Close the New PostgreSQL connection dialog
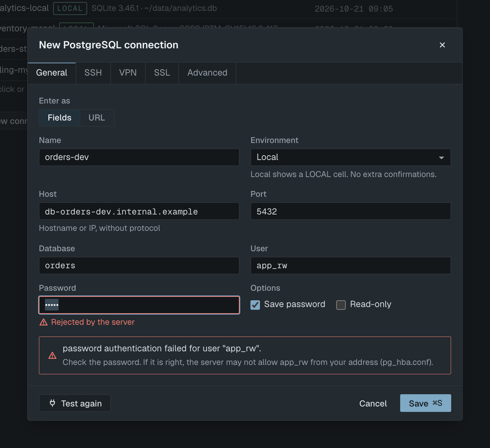Image resolution: width=490 pixels, height=448 pixels. [x=442, y=45]
